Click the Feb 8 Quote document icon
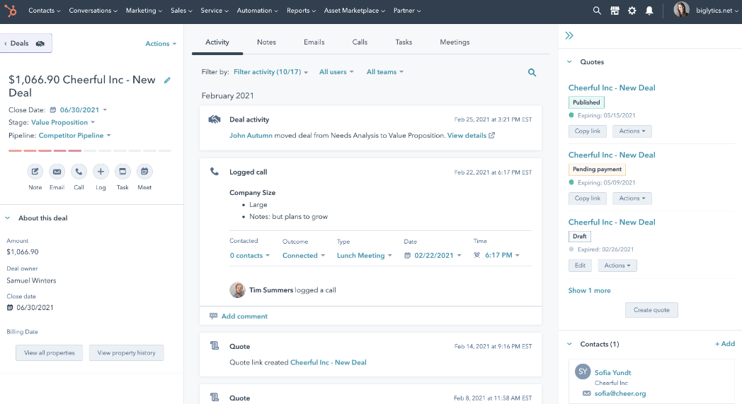 (x=214, y=397)
